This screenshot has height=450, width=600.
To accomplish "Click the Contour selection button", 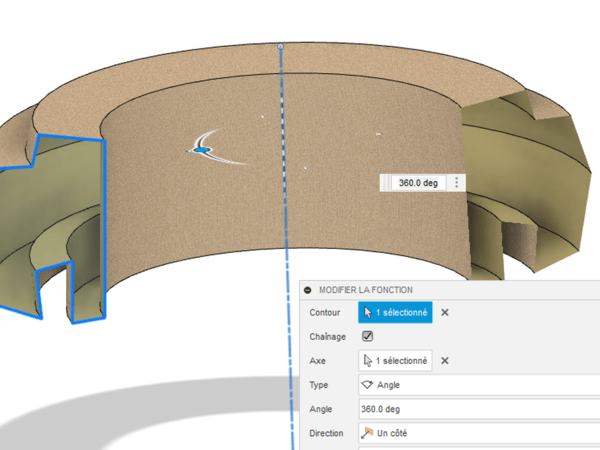I will (395, 312).
